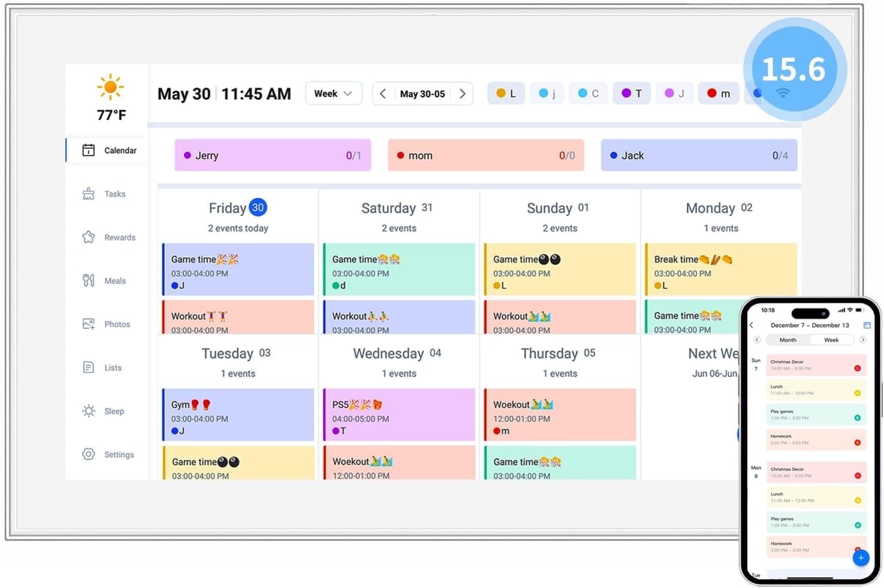Viewport: 884px width, 588px height.
Task: Toggle the red m member filter
Action: click(718, 94)
